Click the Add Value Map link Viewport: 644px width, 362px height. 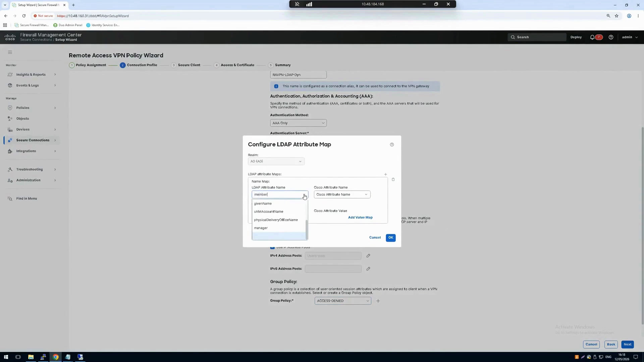click(360, 218)
